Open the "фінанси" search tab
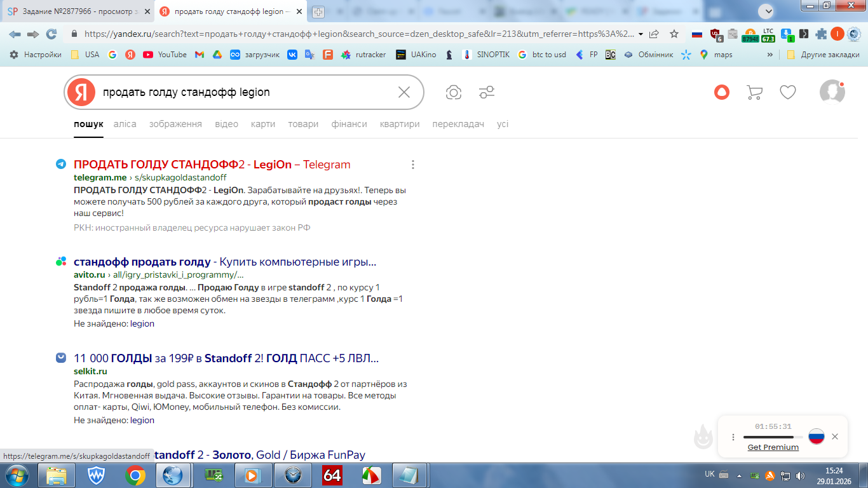This screenshot has width=868, height=488. tap(349, 124)
